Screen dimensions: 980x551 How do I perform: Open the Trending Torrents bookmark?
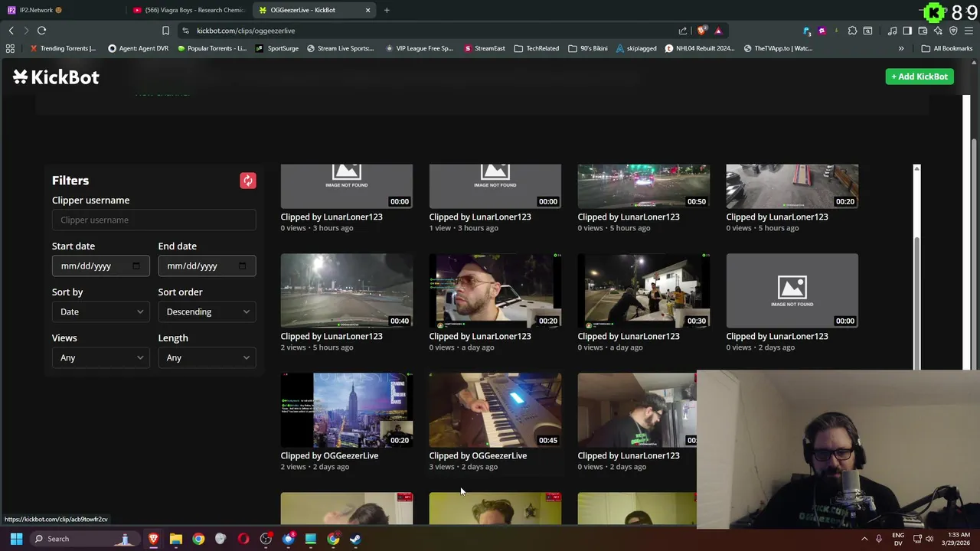click(x=63, y=48)
